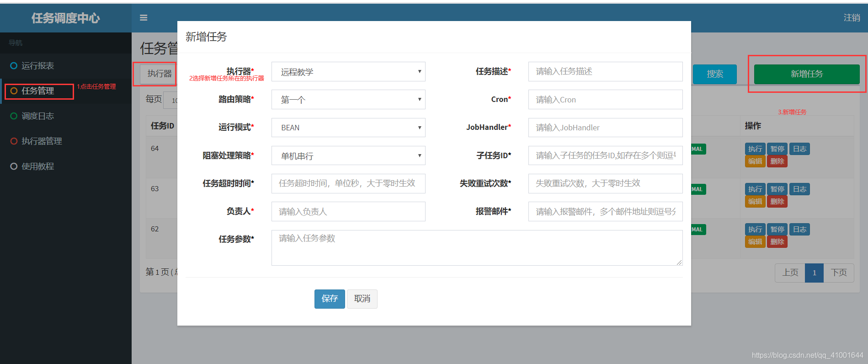Focus the Cron input field
This screenshot has height=364, width=868.
click(x=605, y=100)
